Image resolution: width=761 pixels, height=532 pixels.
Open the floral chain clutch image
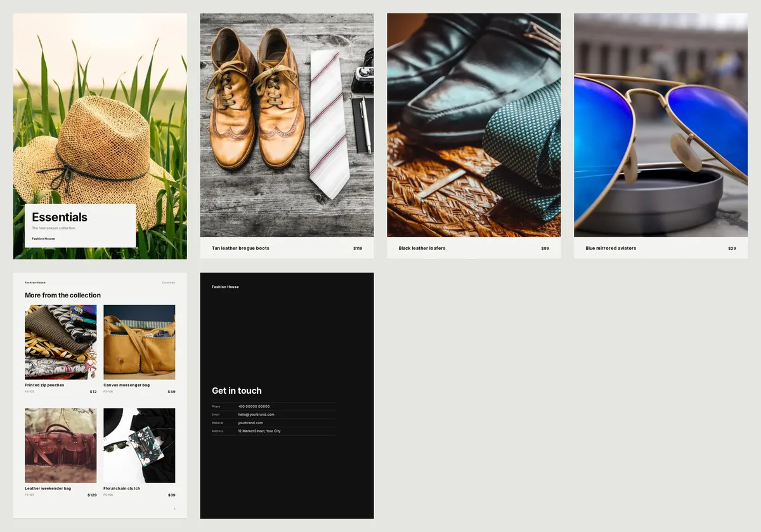click(x=140, y=446)
